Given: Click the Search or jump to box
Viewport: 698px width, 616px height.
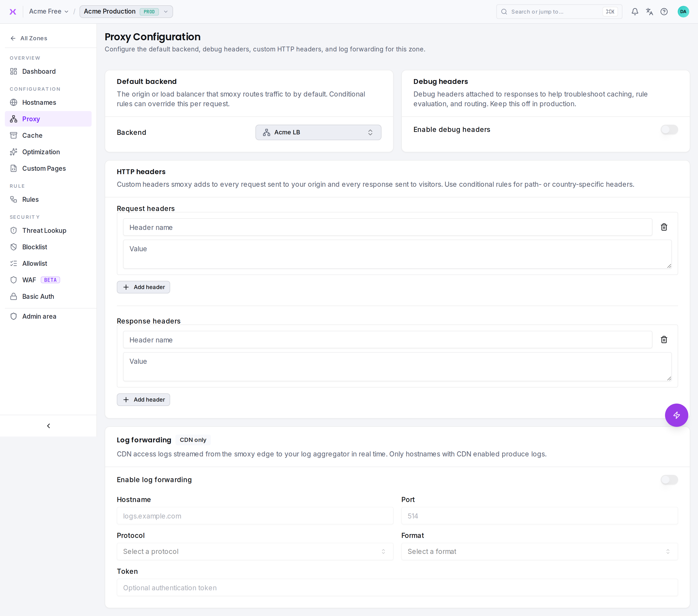Looking at the screenshot, I should [x=559, y=12].
